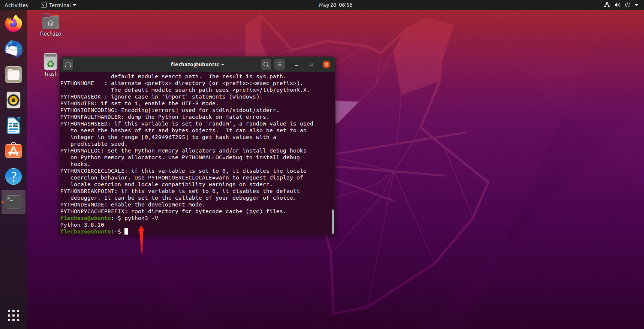The height and width of the screenshot is (329, 644).
Task: Open the Activities overview
Action: click(16, 5)
